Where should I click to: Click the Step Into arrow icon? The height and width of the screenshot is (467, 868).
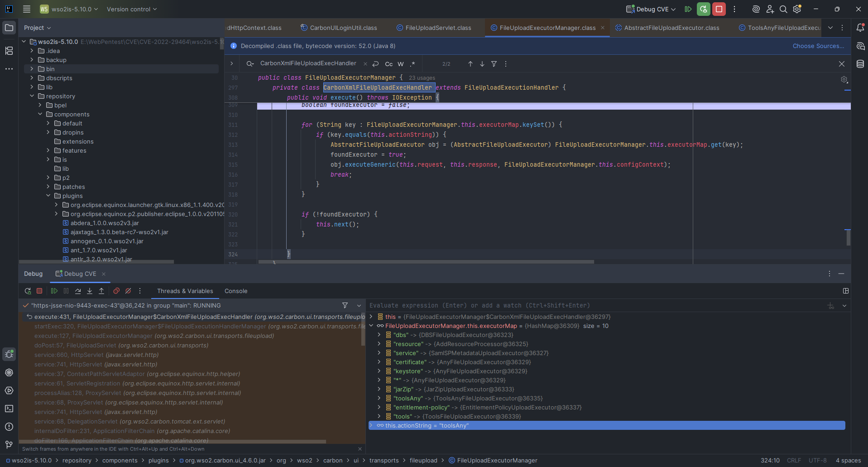(90, 291)
